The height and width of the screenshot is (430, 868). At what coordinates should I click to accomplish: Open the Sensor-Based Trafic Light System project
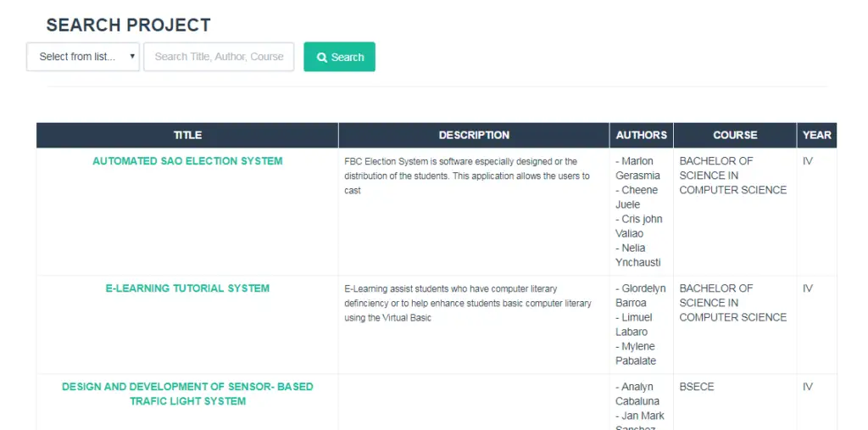pos(187,394)
